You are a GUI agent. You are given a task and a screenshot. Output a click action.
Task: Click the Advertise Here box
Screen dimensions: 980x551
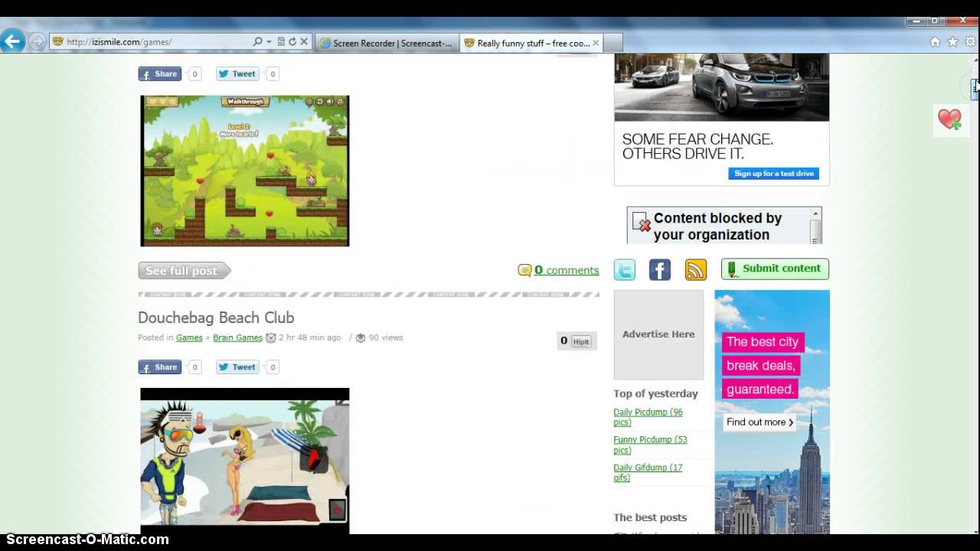(658, 334)
